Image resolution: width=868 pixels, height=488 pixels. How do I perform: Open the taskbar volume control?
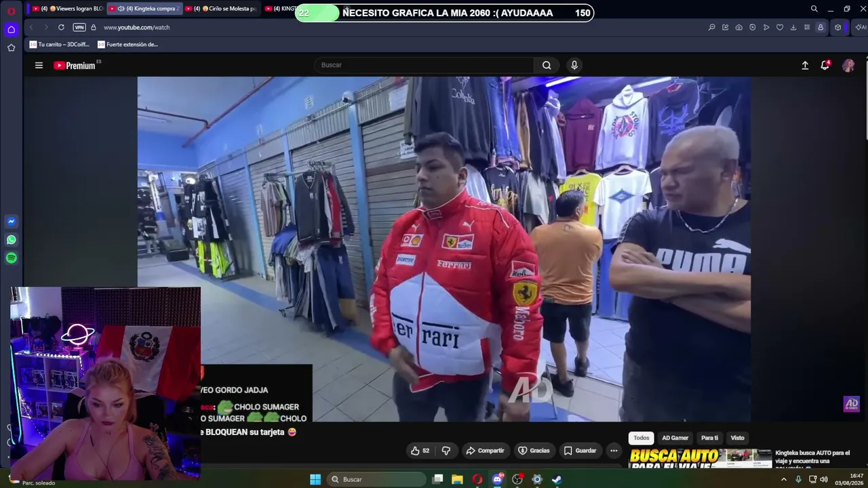pos(824,479)
